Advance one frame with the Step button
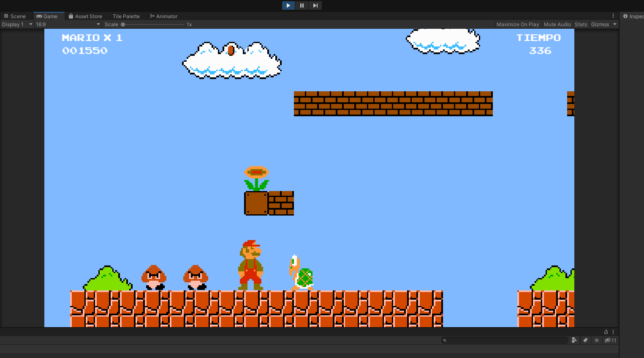Image resolution: width=644 pixels, height=358 pixels. click(x=315, y=5)
